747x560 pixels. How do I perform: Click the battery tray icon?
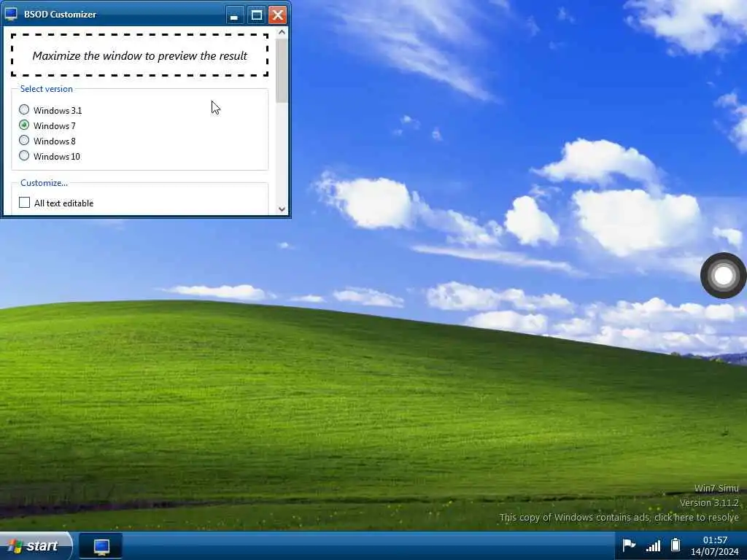click(675, 545)
